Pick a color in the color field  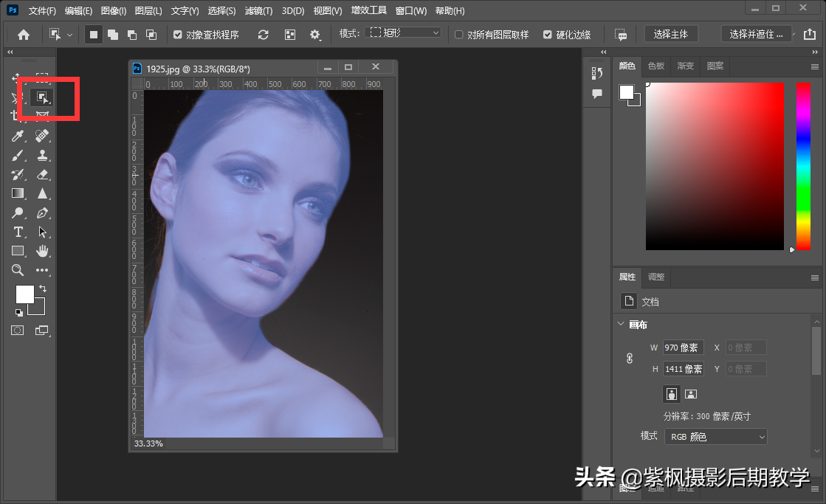[715, 167]
